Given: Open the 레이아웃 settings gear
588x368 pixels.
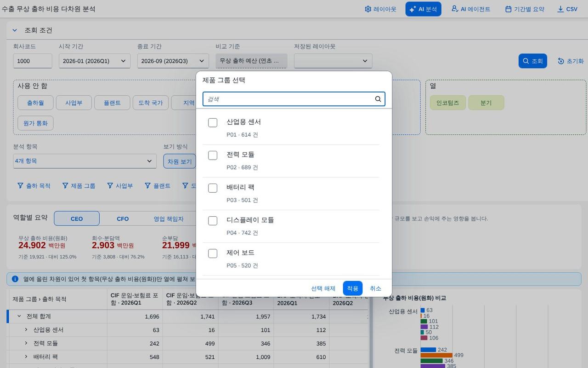Looking at the screenshot, I should [x=380, y=9].
